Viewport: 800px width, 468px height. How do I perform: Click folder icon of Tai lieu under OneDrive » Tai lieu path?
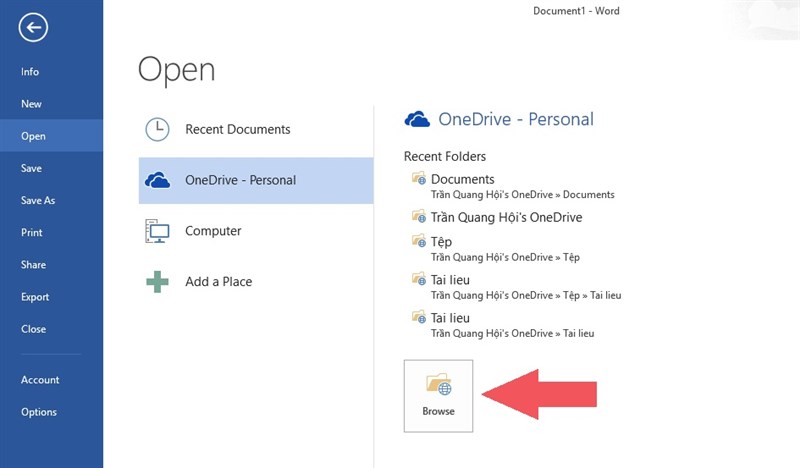[x=419, y=317]
